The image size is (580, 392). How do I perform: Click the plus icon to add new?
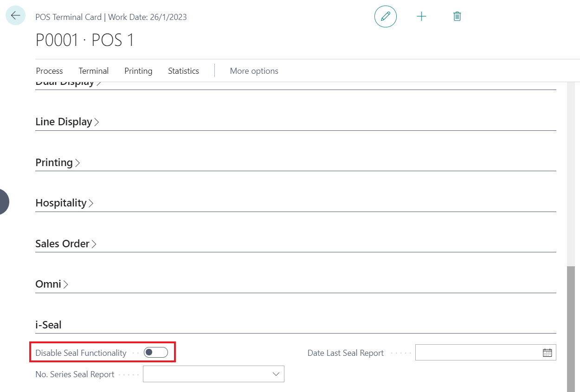[421, 16]
